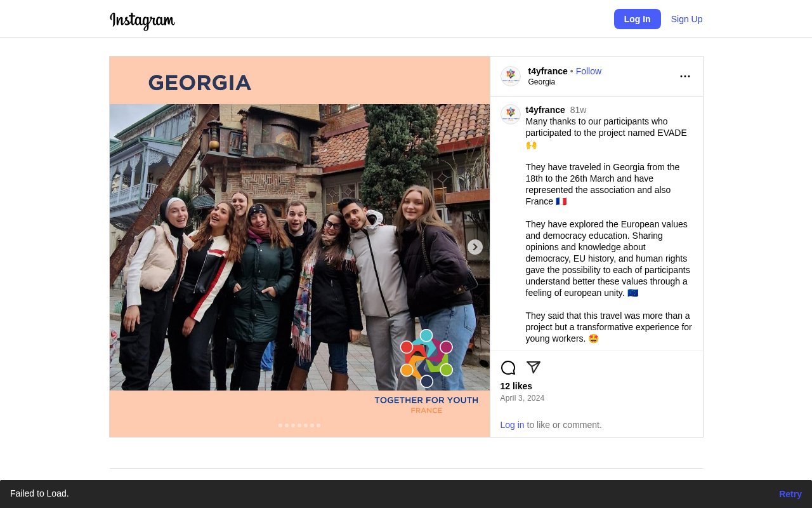Image resolution: width=812 pixels, height=508 pixels.
Task: Open the Georgia location tag under username
Action: 541,82
